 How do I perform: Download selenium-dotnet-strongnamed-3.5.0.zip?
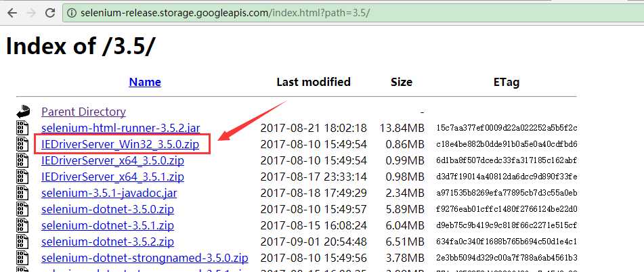[144, 258]
